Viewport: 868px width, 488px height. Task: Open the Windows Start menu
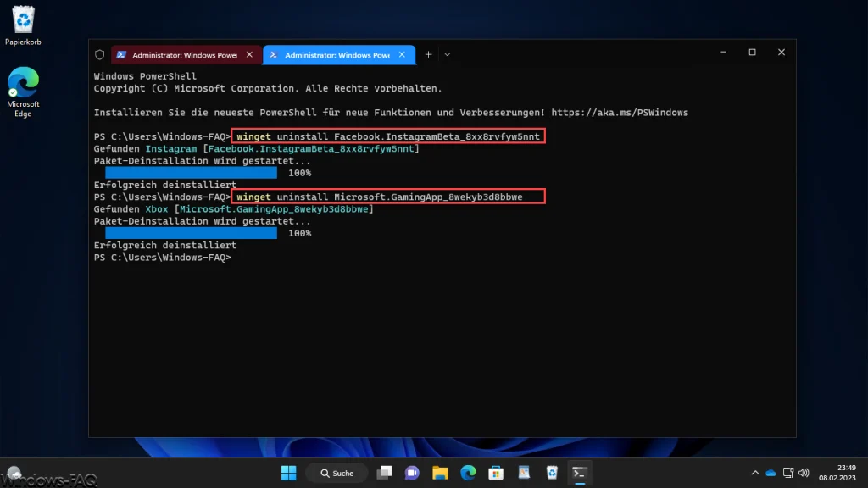288,473
